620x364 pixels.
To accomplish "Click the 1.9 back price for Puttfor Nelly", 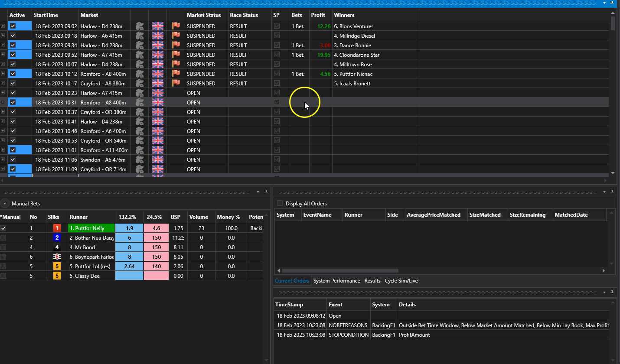I will (x=129, y=228).
